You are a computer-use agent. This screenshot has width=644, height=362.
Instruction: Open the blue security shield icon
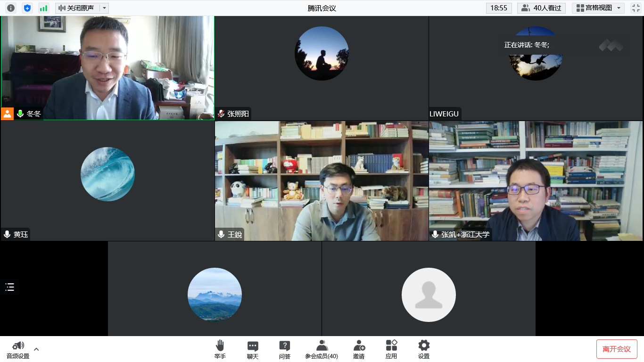[27, 8]
